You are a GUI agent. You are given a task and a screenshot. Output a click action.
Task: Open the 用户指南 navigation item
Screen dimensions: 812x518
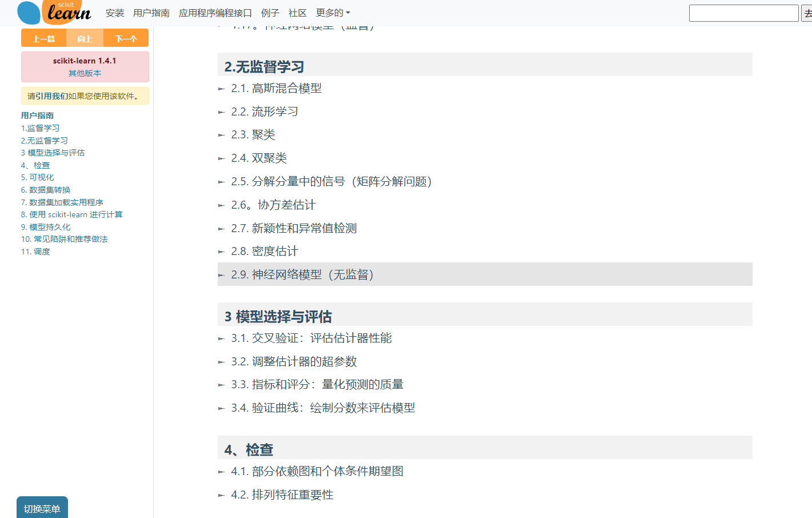151,13
